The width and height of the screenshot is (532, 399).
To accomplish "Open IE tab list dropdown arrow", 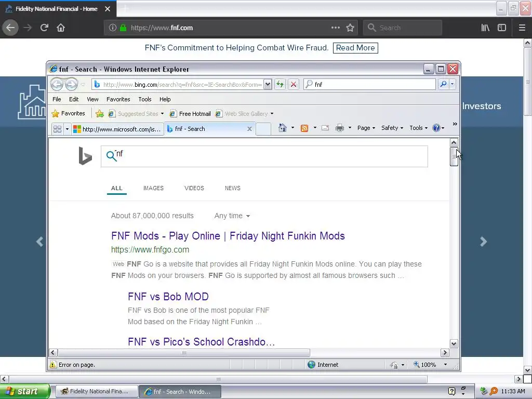I will (x=67, y=129).
